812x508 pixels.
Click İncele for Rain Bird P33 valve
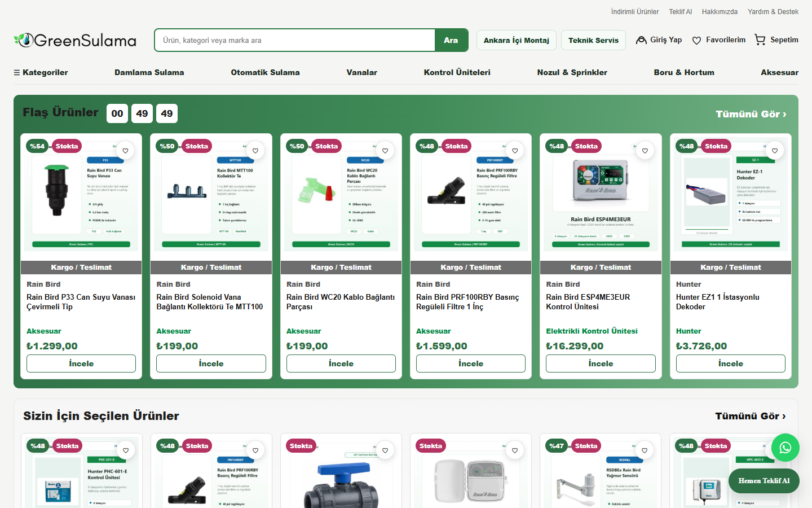pyautogui.click(x=81, y=364)
